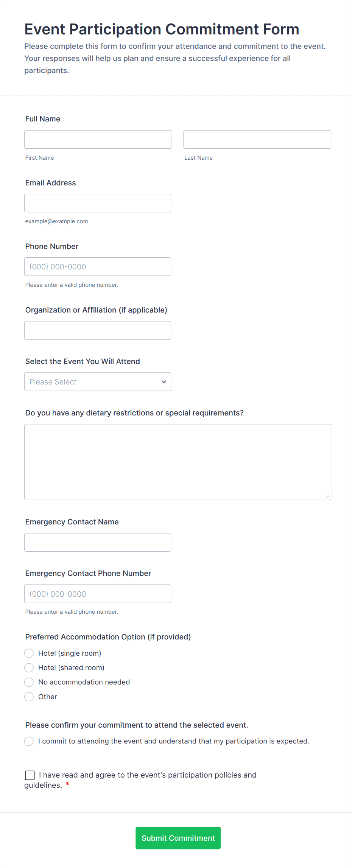Viewport: 352px width, 868px height.
Task: Click the resize handle of dietary textarea
Action: click(327, 496)
